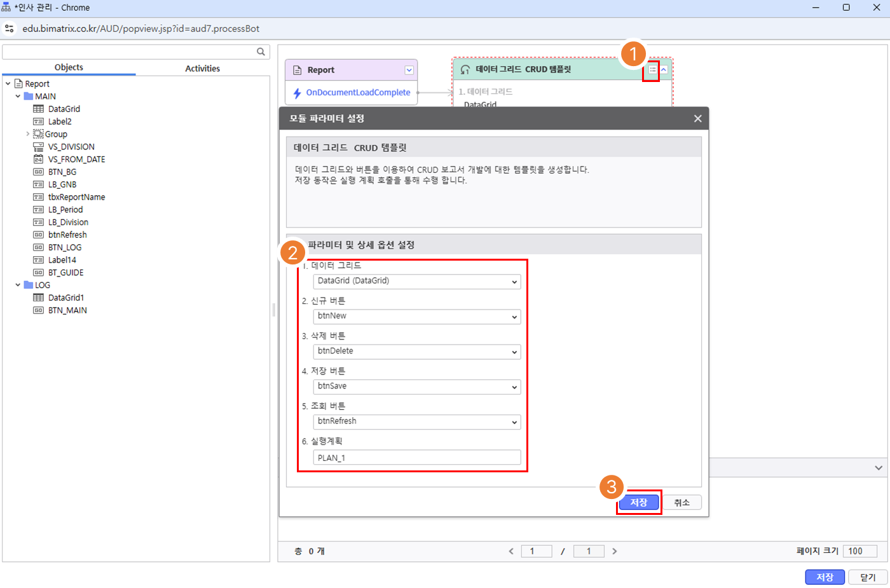
Task: Click the DataGrid table icon under MAIN
Action: [x=39, y=109]
